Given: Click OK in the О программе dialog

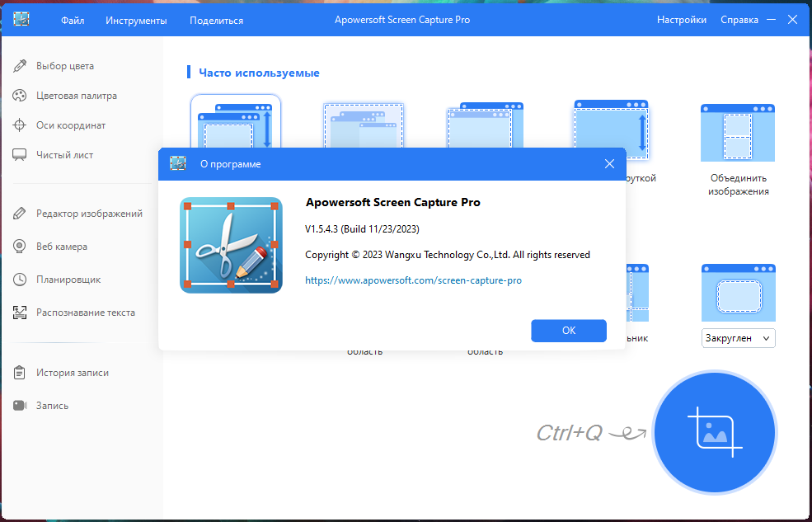Looking at the screenshot, I should (x=569, y=331).
